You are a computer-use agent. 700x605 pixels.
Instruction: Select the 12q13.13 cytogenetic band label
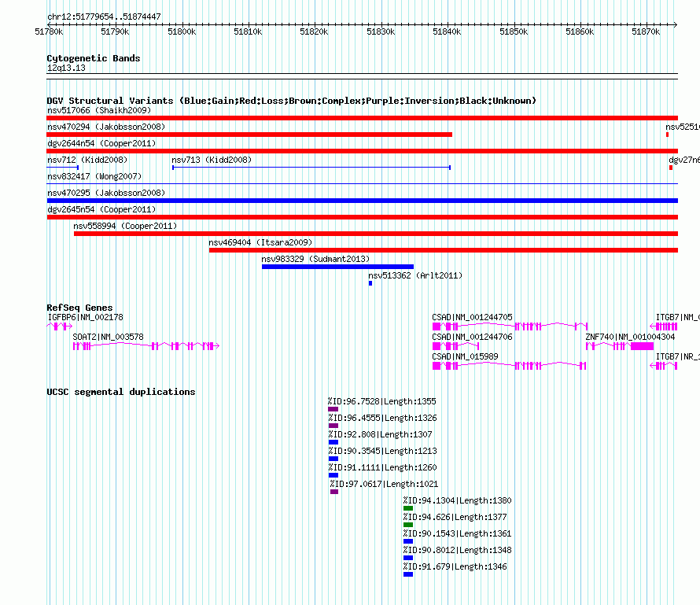(x=66, y=68)
